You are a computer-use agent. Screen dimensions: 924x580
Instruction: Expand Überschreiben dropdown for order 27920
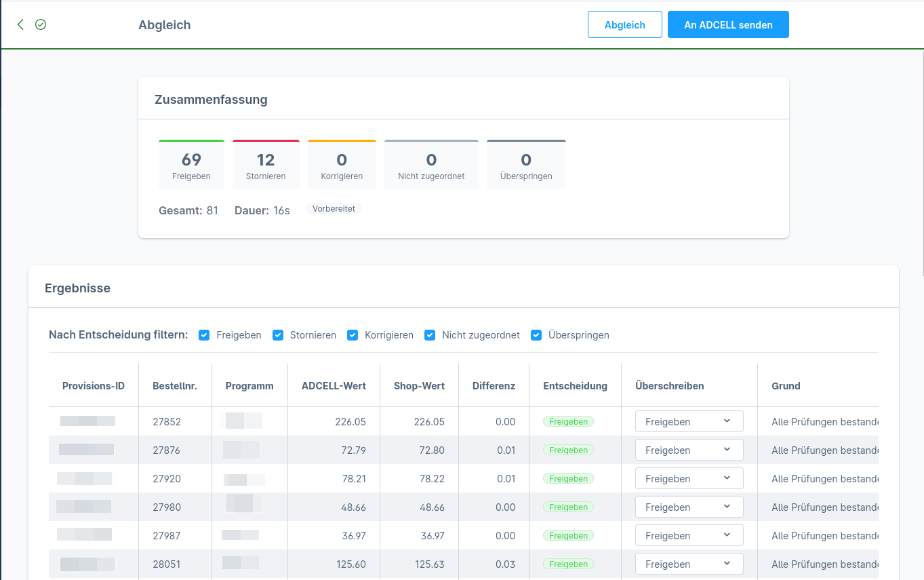point(689,478)
